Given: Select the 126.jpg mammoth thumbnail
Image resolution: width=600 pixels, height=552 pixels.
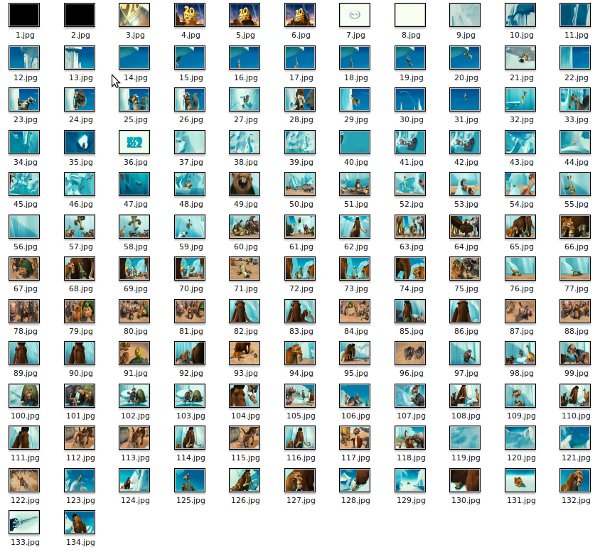Looking at the screenshot, I should coord(245,480).
